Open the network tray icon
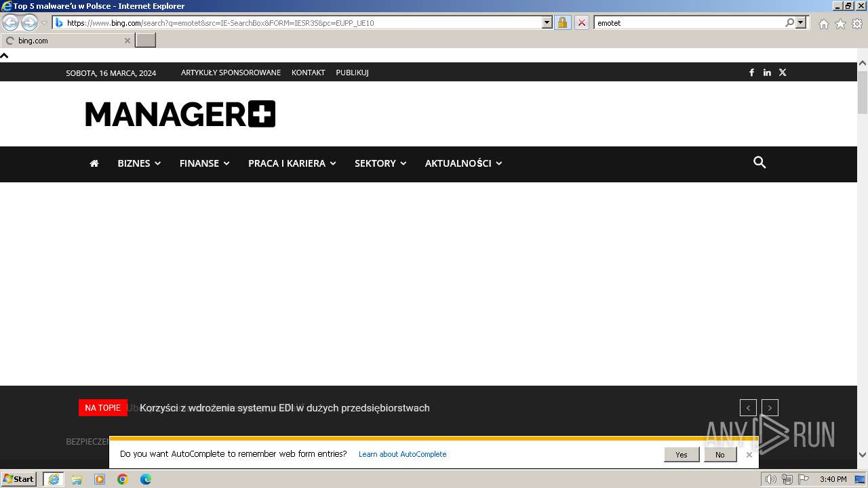This screenshot has height=488, width=868. point(787,479)
